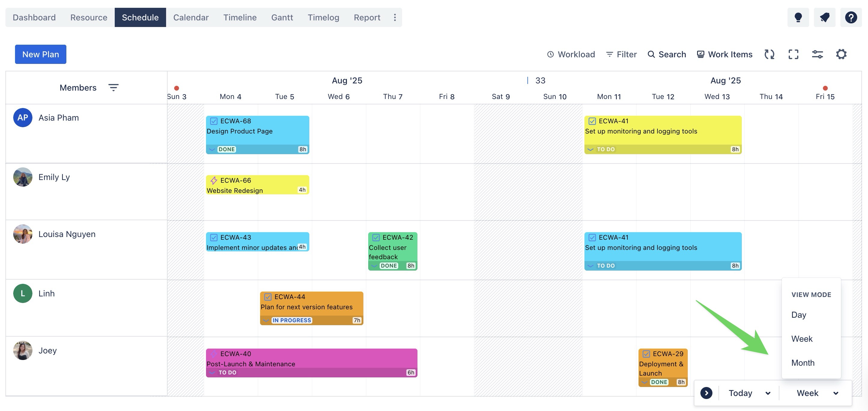Click the lightbulb tips icon
The image size is (868, 411).
798,17
